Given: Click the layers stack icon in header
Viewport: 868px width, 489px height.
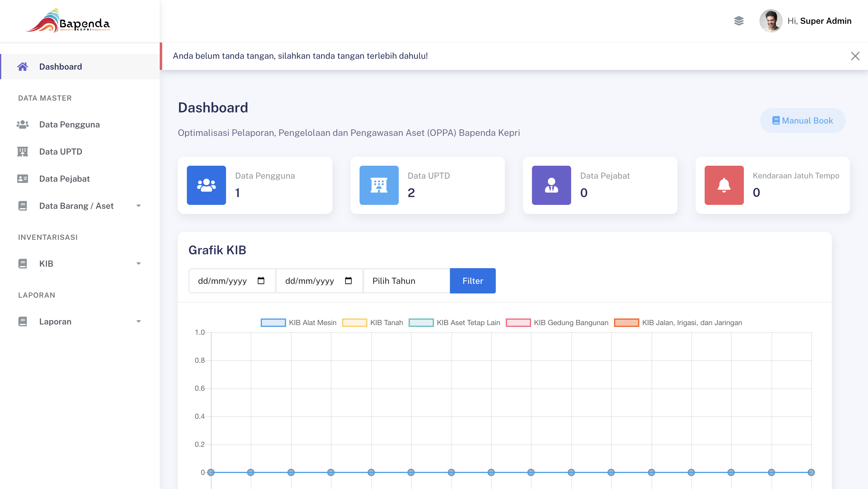Looking at the screenshot, I should click(x=738, y=21).
